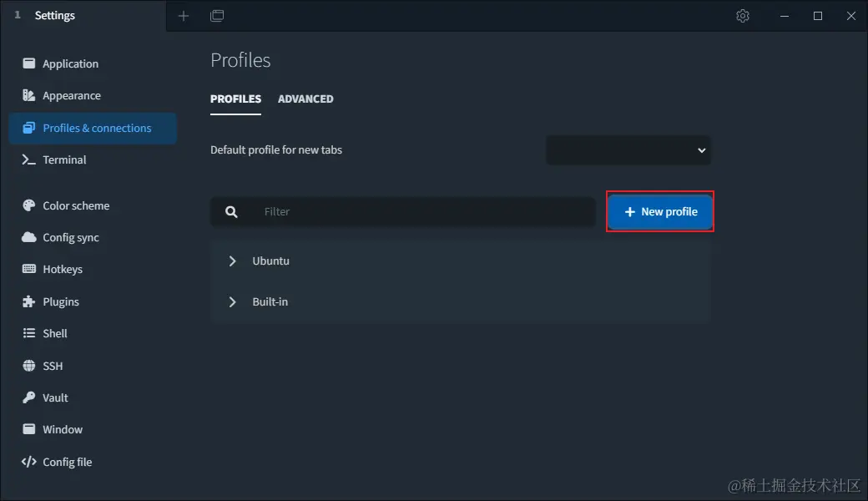The image size is (868, 501).
Task: Open Color scheme settings label
Action: coord(77,205)
